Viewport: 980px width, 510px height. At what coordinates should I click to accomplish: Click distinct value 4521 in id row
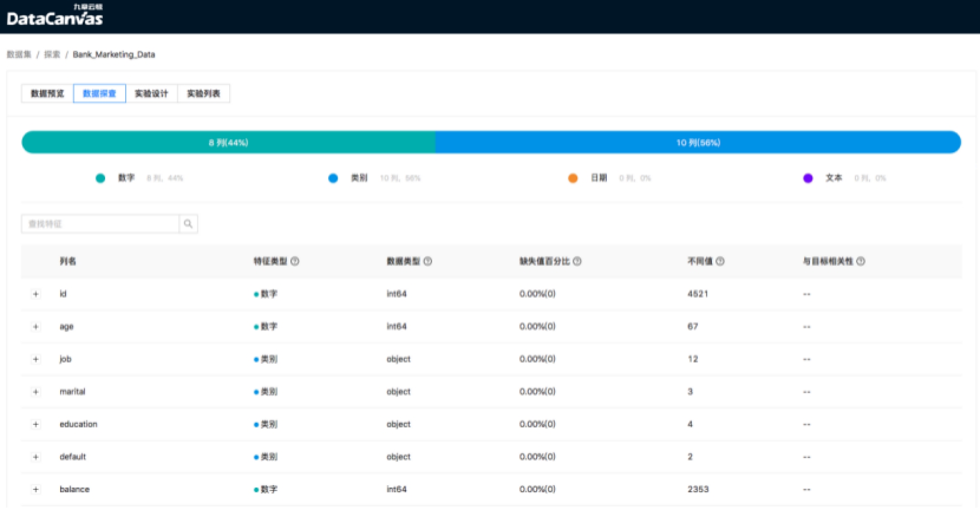click(x=698, y=294)
